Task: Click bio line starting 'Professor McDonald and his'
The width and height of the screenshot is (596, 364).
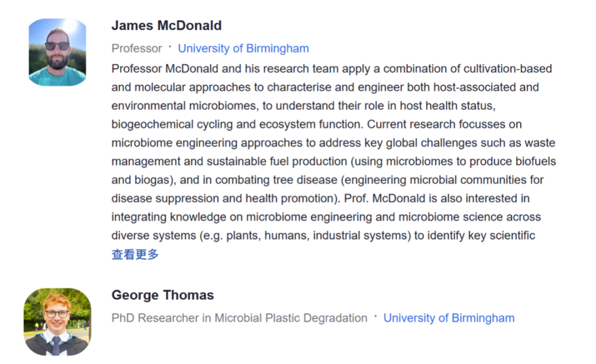Action: 332,69
